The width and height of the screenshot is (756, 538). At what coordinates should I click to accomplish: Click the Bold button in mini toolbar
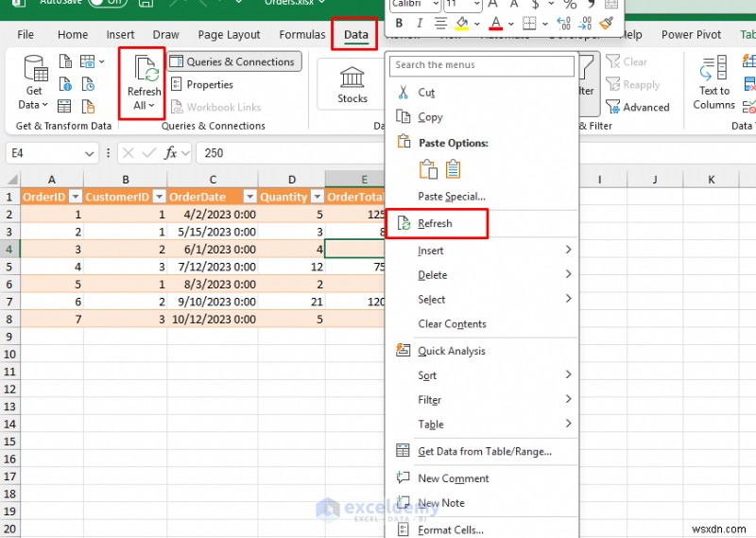399,23
